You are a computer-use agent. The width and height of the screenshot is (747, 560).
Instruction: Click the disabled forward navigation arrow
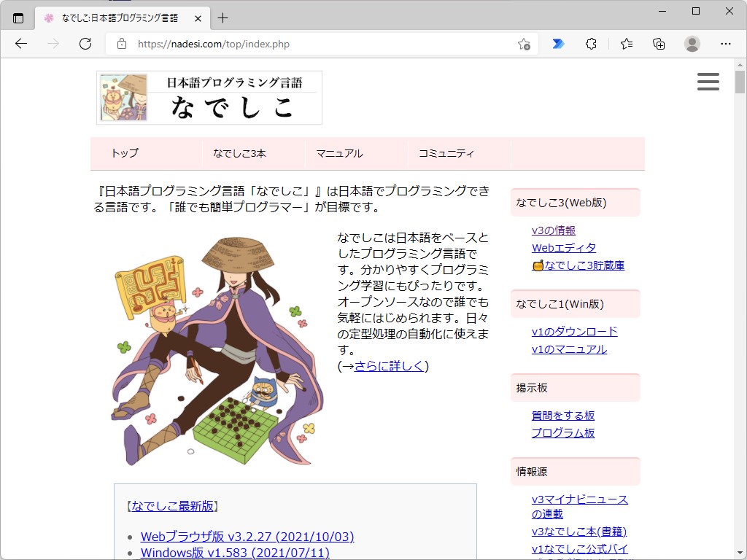[53, 44]
